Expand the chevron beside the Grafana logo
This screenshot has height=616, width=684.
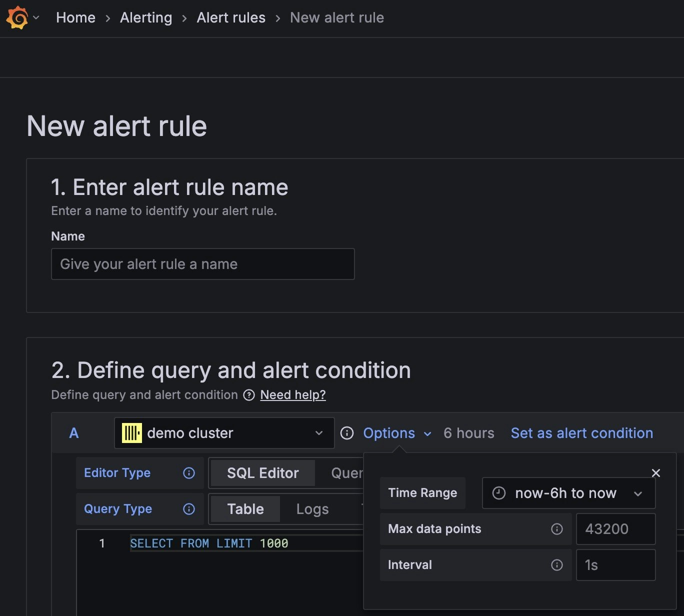36,17
